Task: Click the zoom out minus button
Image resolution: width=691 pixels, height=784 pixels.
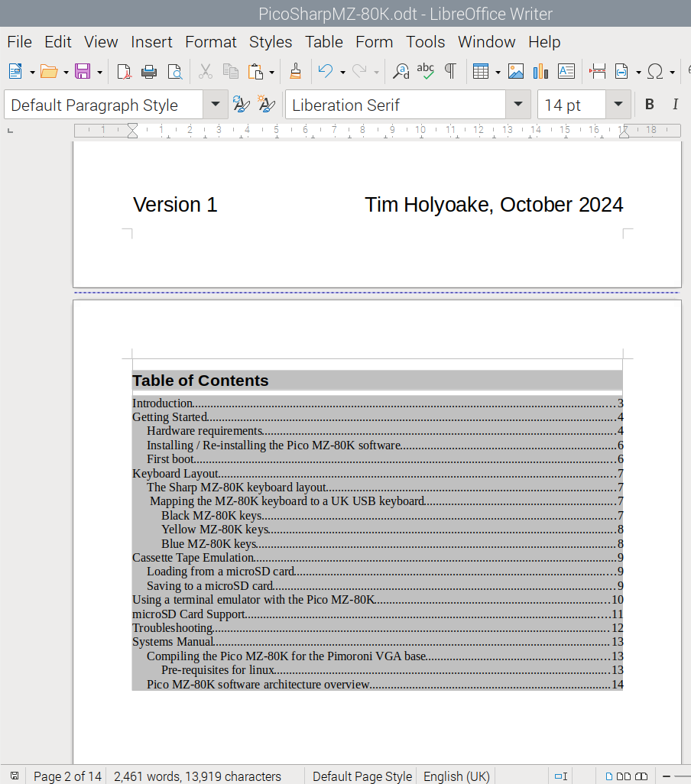Action: point(667,776)
